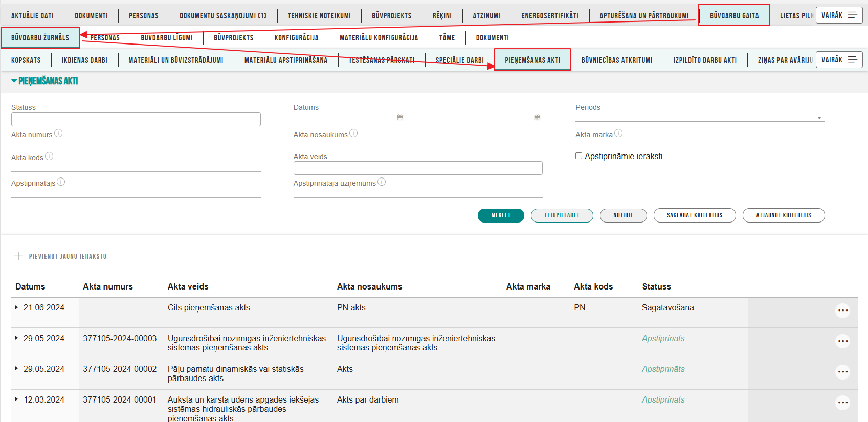The image size is (868, 422).
Task: Select the Būvdarbu žurnāls tab
Action: pos(40,38)
